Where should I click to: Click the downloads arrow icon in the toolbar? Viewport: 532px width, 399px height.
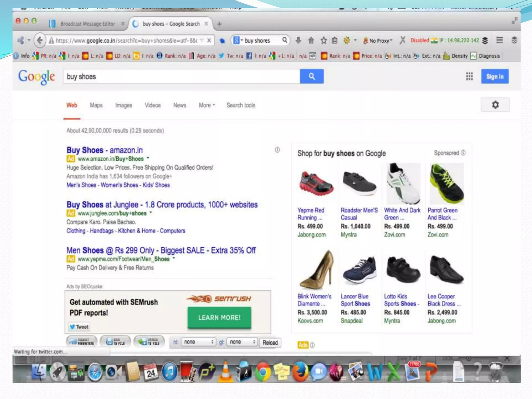(298, 40)
